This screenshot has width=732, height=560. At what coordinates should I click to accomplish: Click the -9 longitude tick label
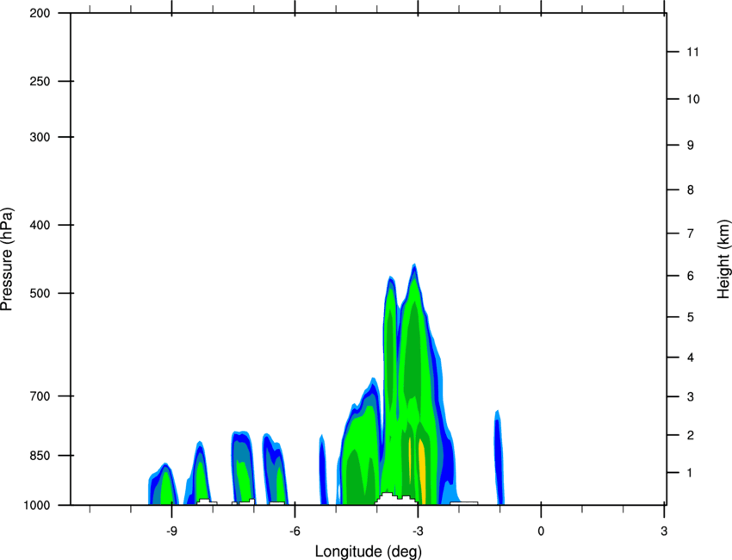(x=171, y=532)
